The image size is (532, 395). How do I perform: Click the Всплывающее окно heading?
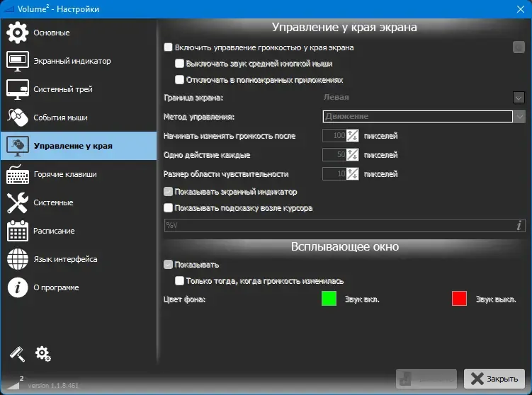[345, 246]
